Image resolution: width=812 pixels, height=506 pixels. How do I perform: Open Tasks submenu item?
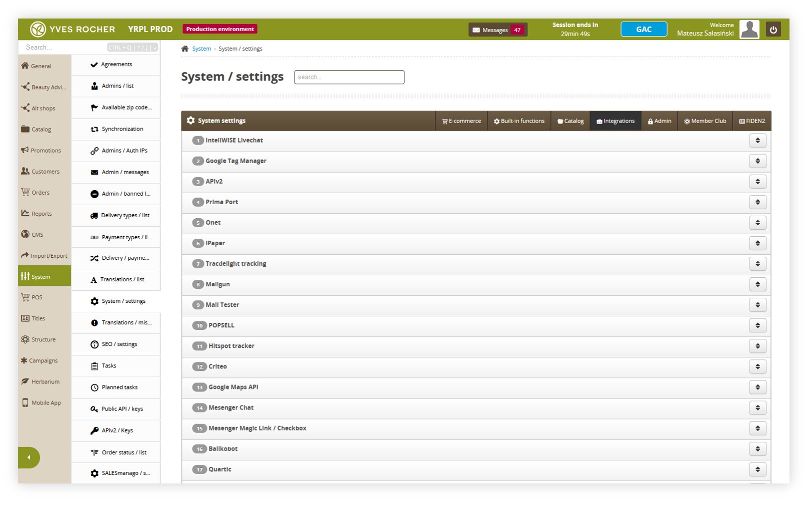(x=116, y=366)
